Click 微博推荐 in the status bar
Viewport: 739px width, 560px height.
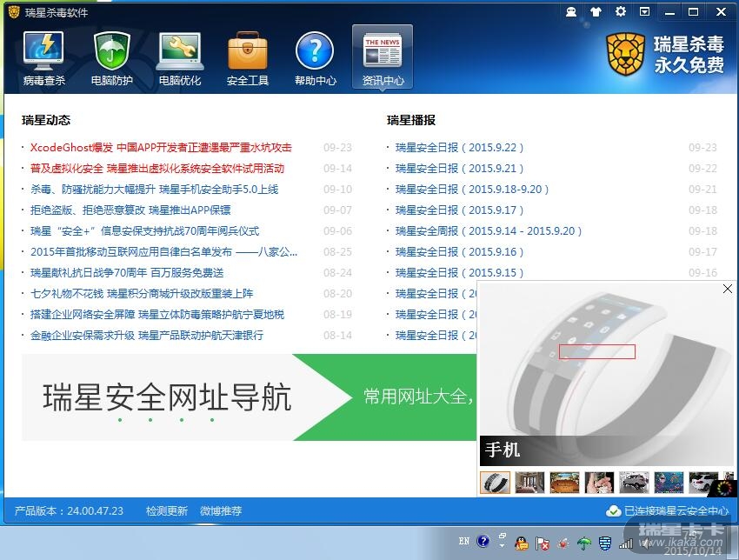(221, 511)
